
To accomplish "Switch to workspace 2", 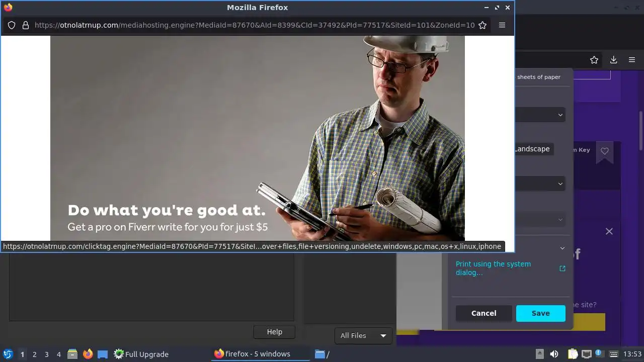I will [x=34, y=354].
